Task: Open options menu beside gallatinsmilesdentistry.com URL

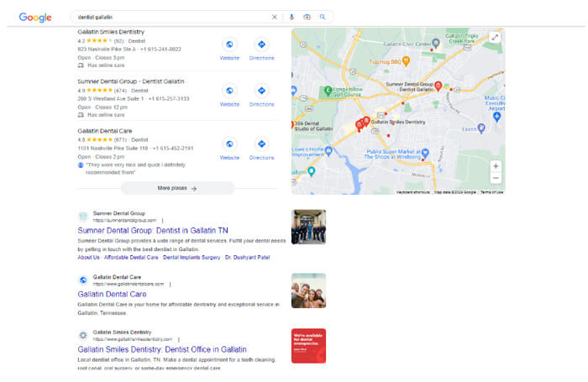Action: pyautogui.click(x=178, y=339)
